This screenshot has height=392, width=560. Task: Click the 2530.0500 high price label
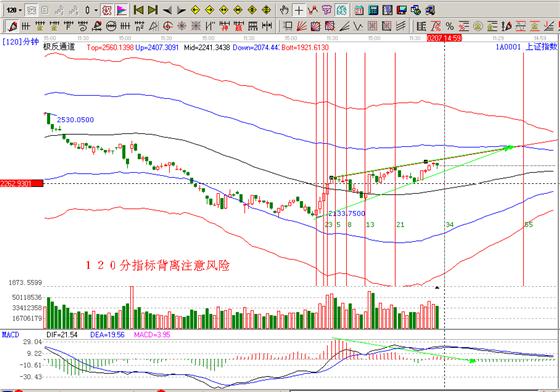[75, 120]
